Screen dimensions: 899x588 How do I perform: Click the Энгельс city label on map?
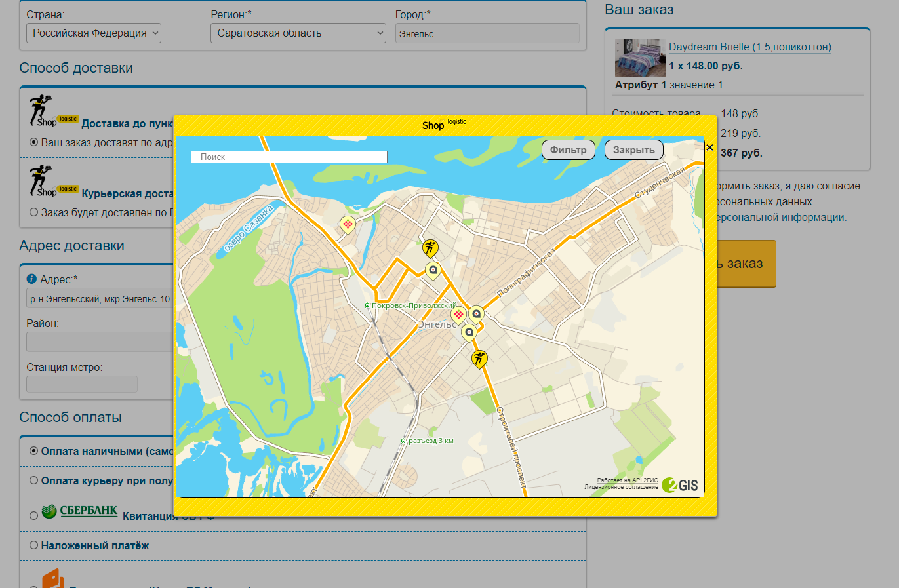pos(437,324)
